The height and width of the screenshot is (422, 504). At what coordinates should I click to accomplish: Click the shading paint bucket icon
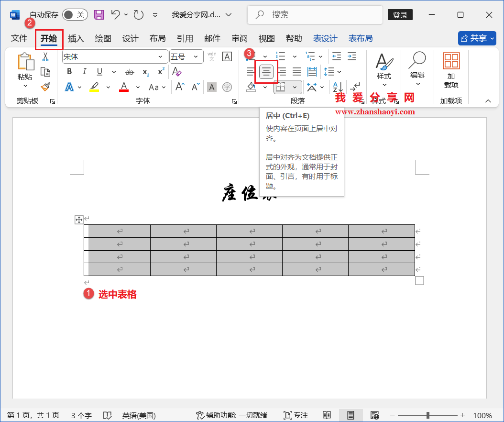point(251,87)
